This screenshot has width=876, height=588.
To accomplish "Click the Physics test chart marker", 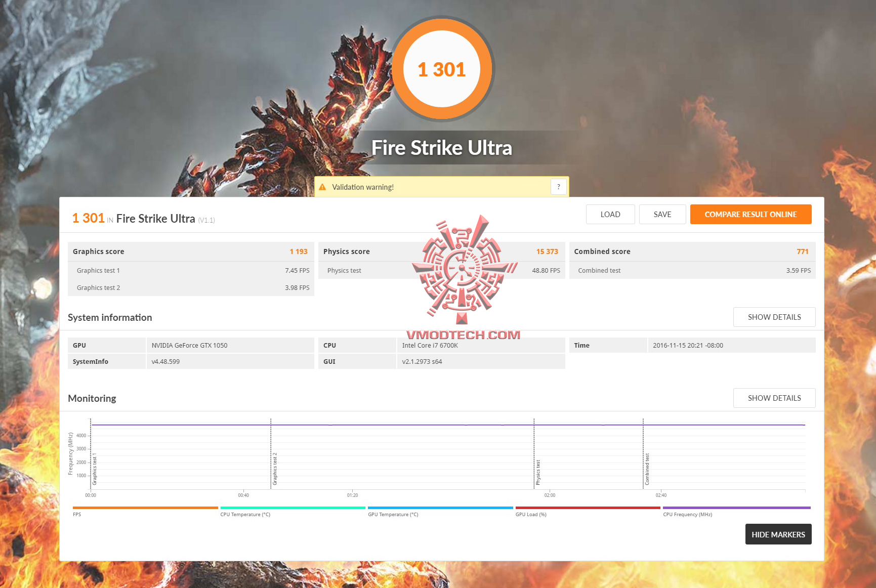I will click(538, 472).
